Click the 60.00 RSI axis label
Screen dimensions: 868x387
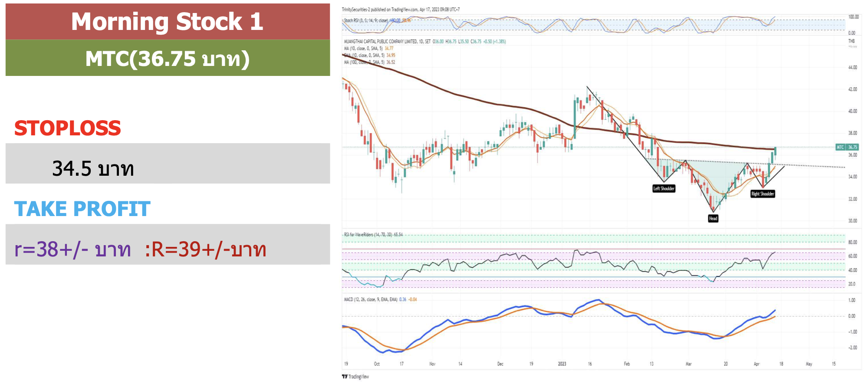[x=853, y=256]
